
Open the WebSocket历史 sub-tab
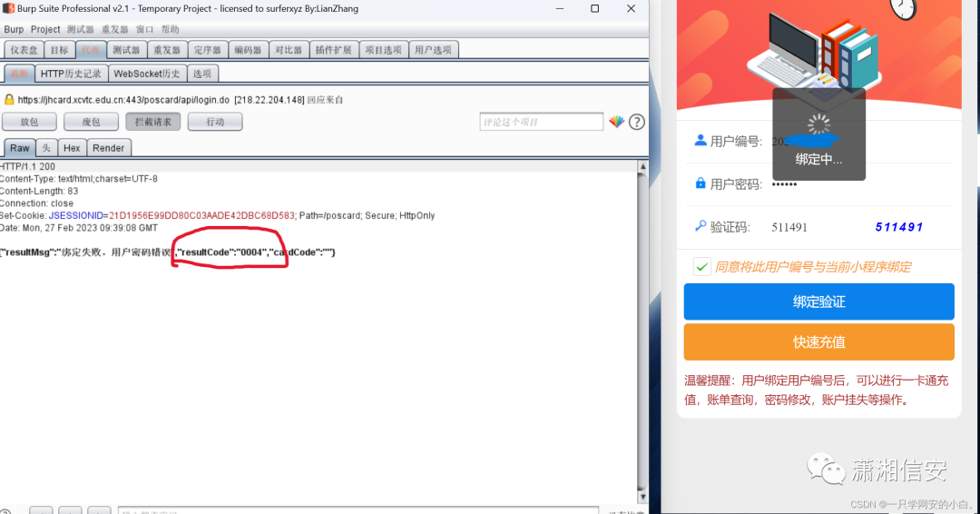pyautogui.click(x=147, y=74)
